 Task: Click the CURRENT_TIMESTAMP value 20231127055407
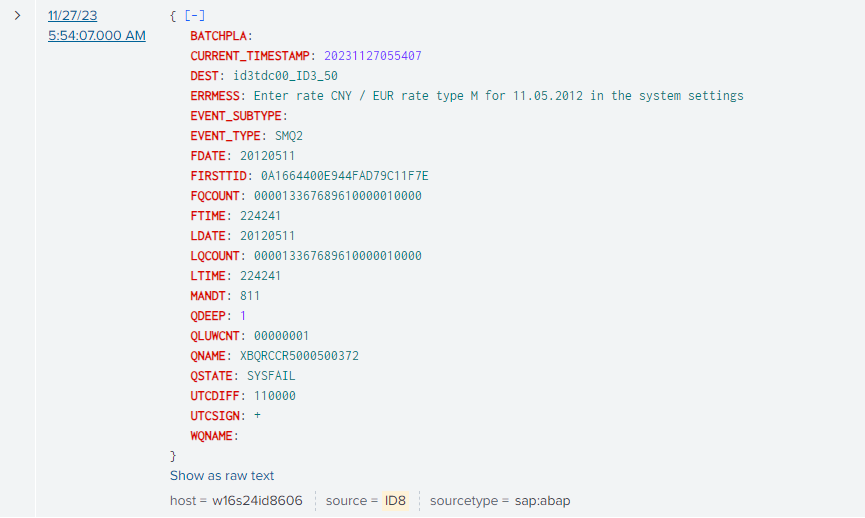coord(372,56)
